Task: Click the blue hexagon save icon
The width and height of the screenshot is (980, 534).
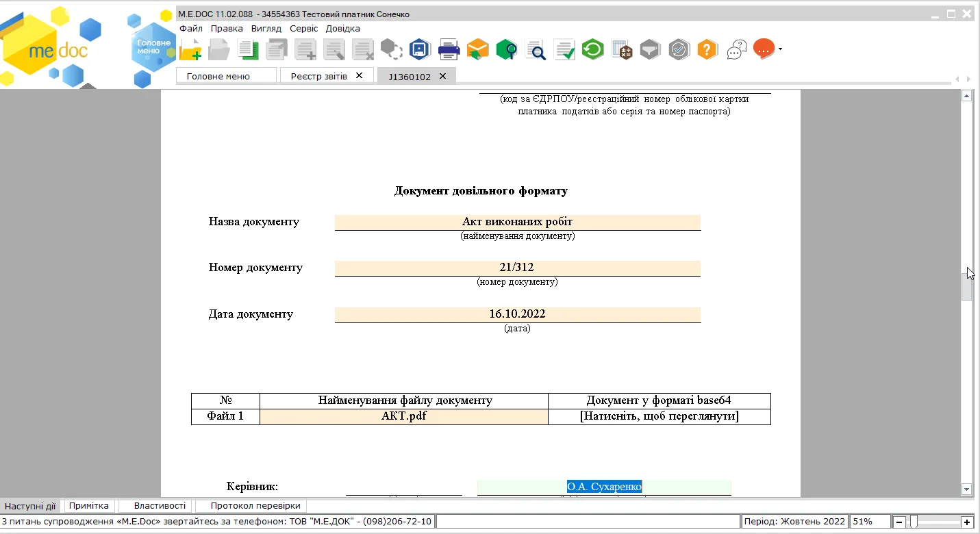Action: (419, 50)
